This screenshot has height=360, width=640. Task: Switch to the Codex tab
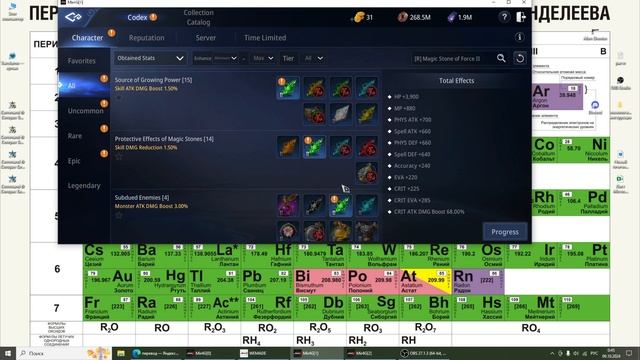coord(137,17)
